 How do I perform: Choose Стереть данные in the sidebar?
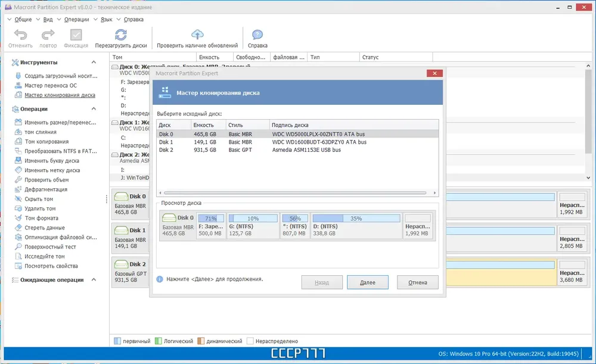click(x=45, y=228)
